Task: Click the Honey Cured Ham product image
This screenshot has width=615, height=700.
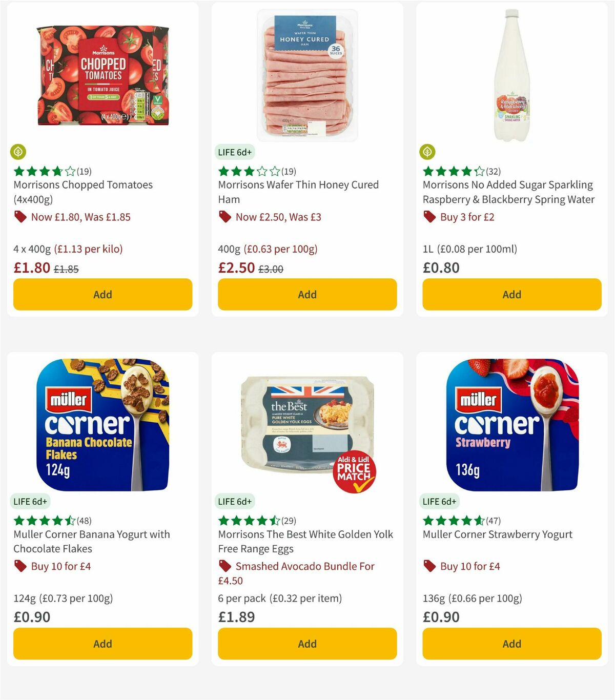Action: click(x=306, y=72)
